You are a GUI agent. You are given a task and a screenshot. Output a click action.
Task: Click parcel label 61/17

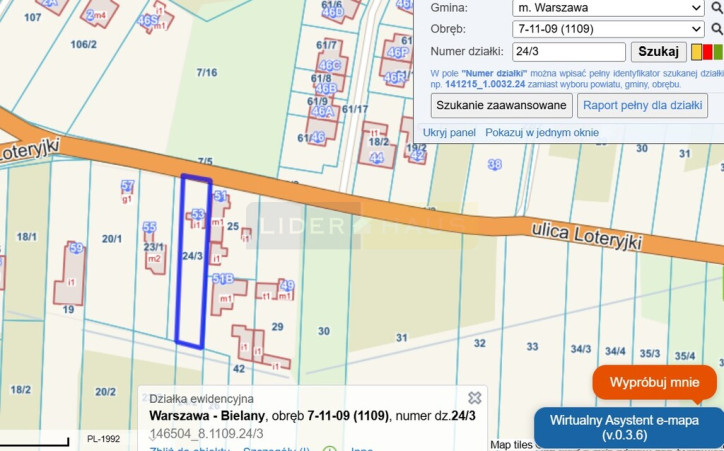(355, 109)
